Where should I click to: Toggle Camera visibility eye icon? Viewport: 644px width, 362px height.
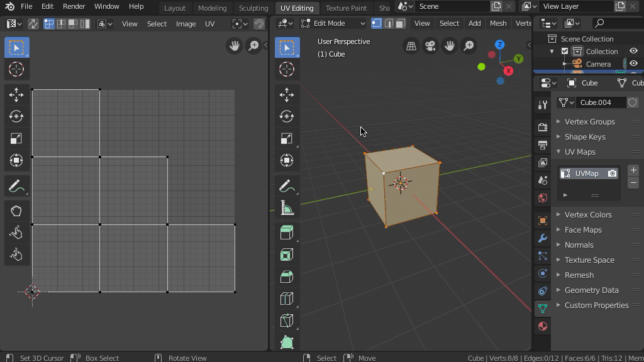pyautogui.click(x=633, y=63)
